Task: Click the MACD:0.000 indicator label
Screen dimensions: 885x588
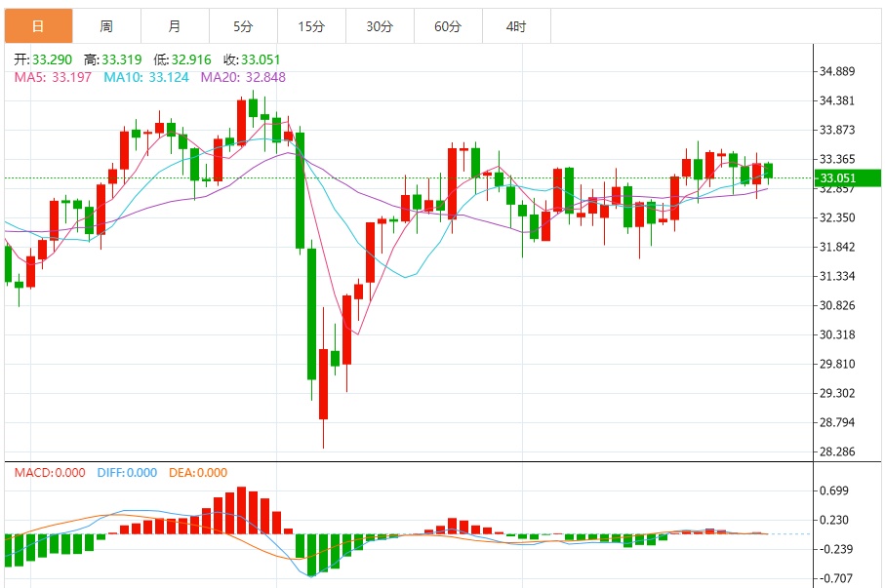Action: click(x=50, y=473)
